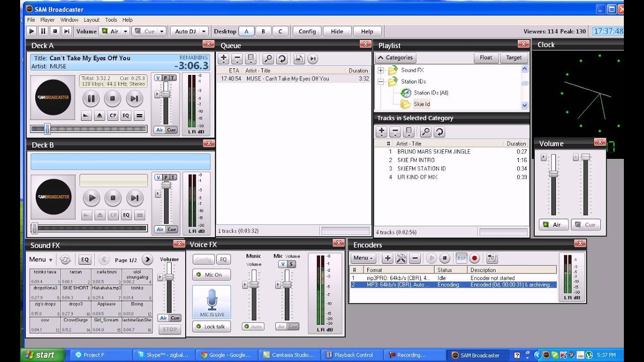Click the eject icon on Deck A
This screenshot has width=644, height=362.
[x=100, y=116]
